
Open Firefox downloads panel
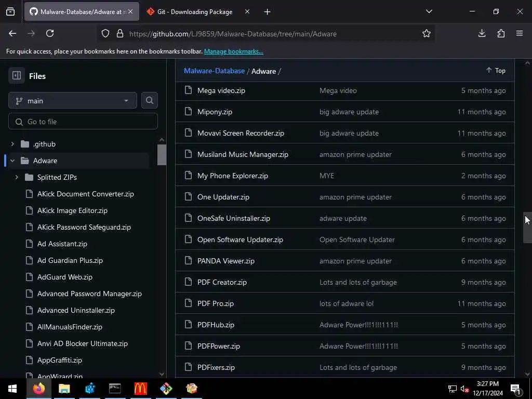point(482,34)
